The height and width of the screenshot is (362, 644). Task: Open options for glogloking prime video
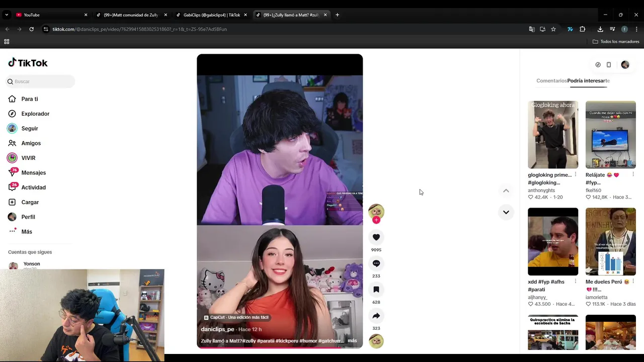tap(576, 174)
